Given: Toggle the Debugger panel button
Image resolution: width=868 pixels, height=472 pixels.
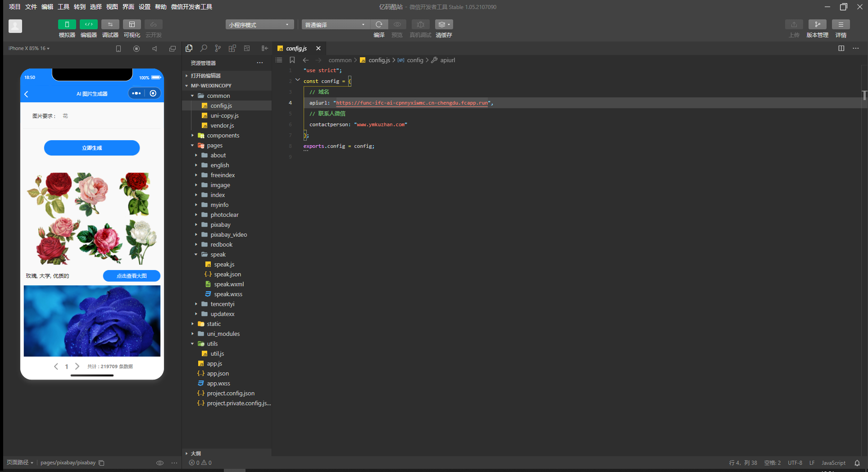Looking at the screenshot, I should 110,24.
